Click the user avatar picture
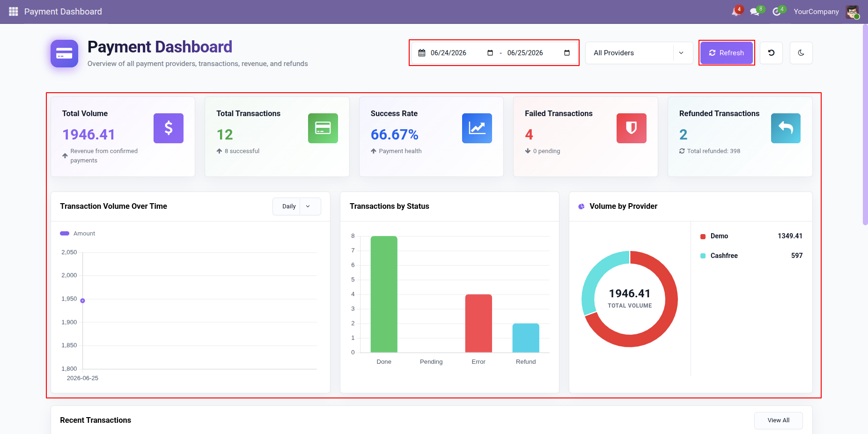Screen dimensions: 868x434 (852, 12)
